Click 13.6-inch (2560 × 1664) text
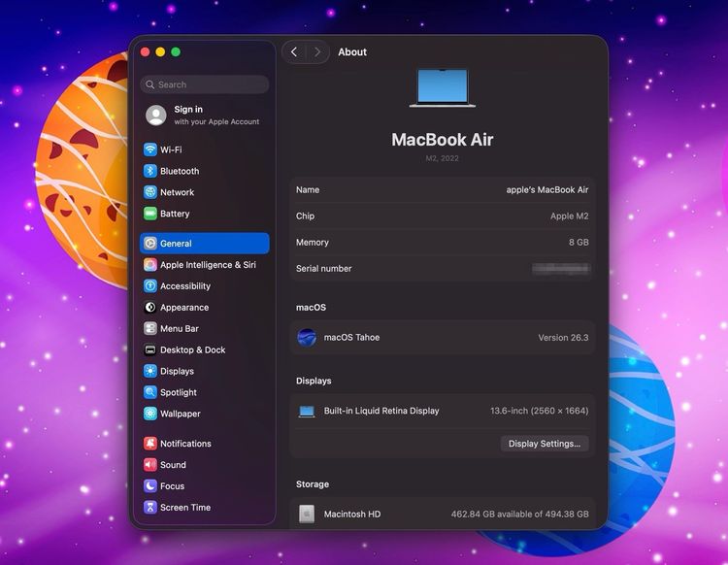This screenshot has width=728, height=565. click(539, 411)
